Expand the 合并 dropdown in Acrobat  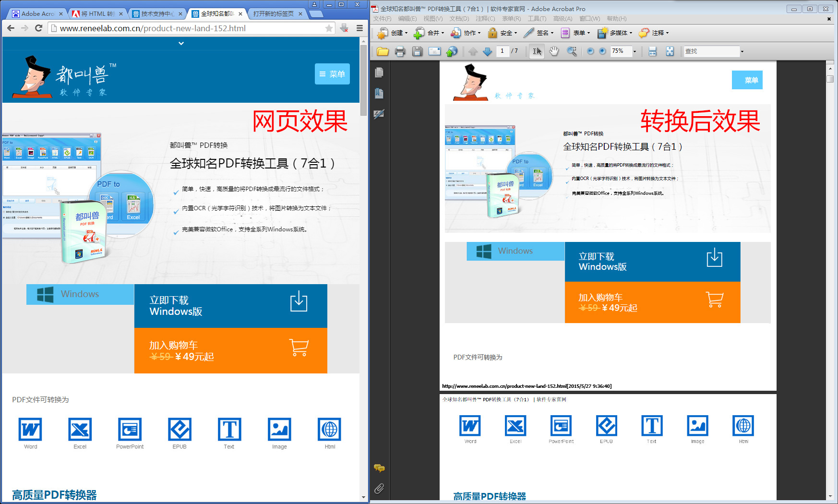click(443, 33)
